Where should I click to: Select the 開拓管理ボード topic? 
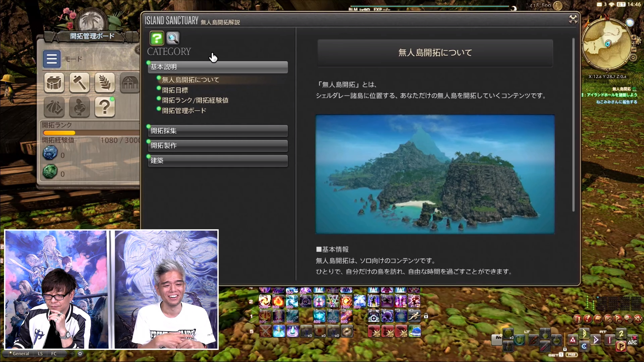tap(184, 111)
